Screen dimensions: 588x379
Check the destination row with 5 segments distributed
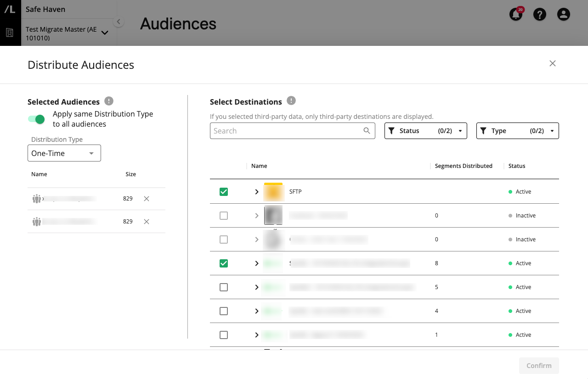coord(224,287)
